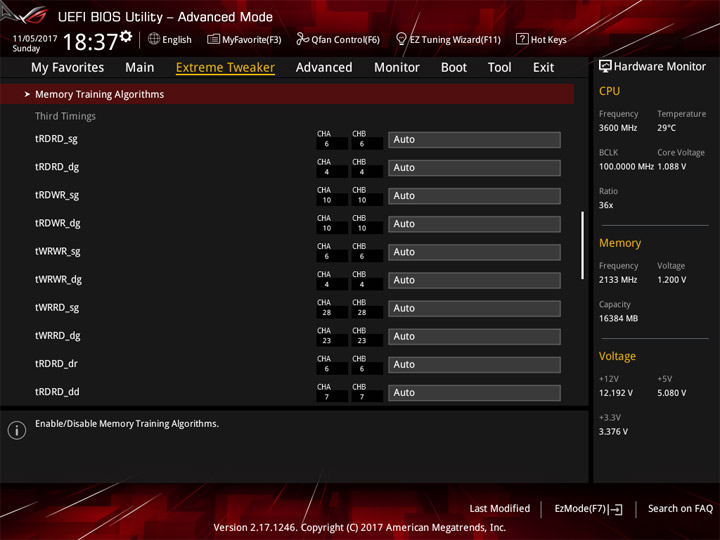The height and width of the screenshot is (540, 720).
Task: Click the 11/05/2017 date
Action: pyautogui.click(x=34, y=39)
